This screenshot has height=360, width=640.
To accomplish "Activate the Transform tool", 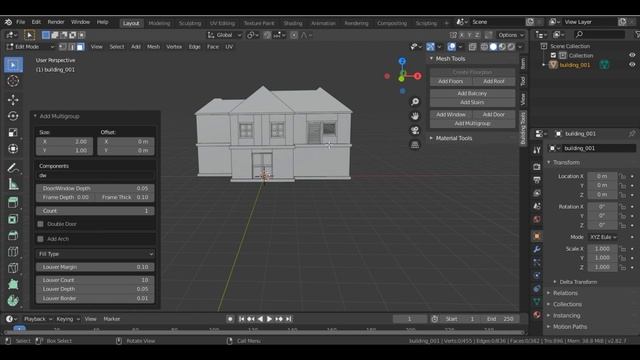I will [13, 149].
